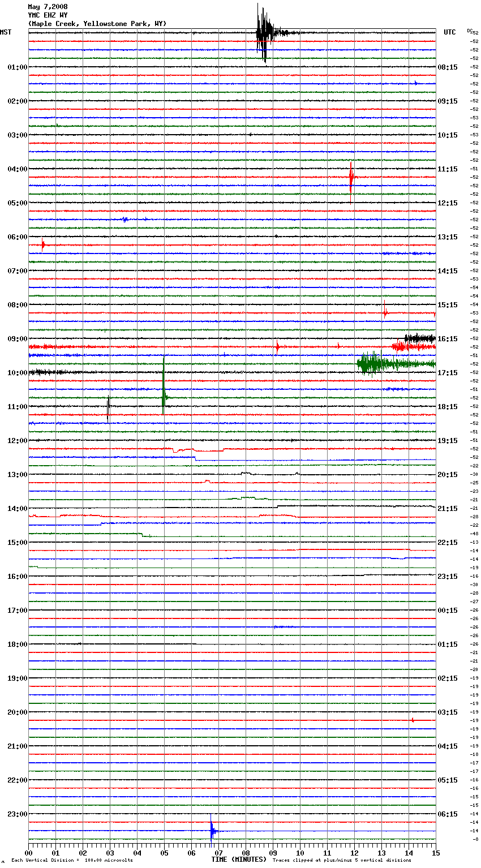Select the 17:15 UTC time label

coord(448,373)
